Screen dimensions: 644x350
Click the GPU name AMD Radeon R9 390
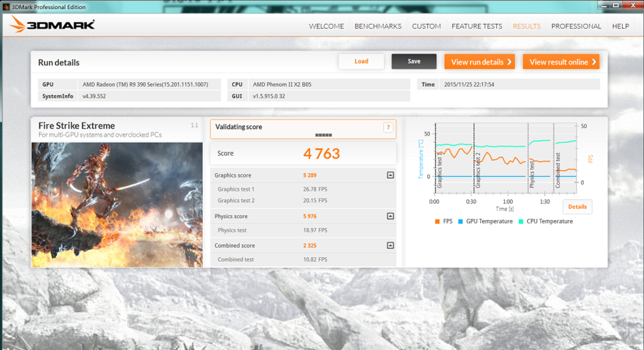point(145,84)
